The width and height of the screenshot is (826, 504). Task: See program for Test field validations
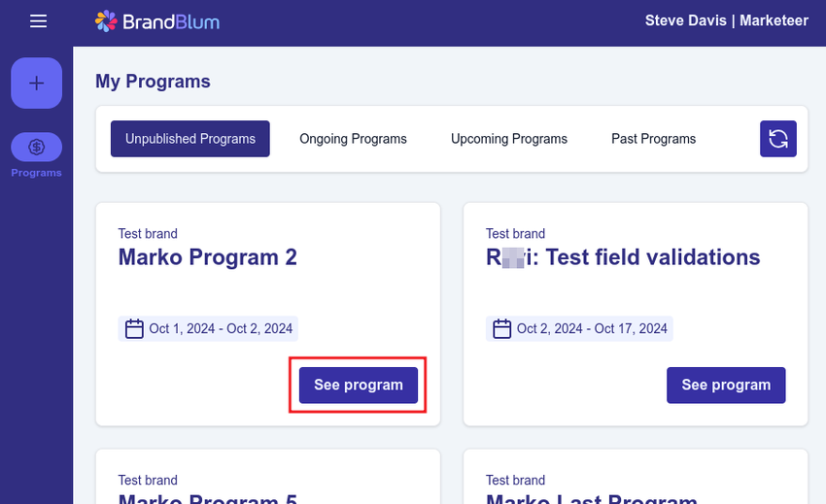point(726,385)
